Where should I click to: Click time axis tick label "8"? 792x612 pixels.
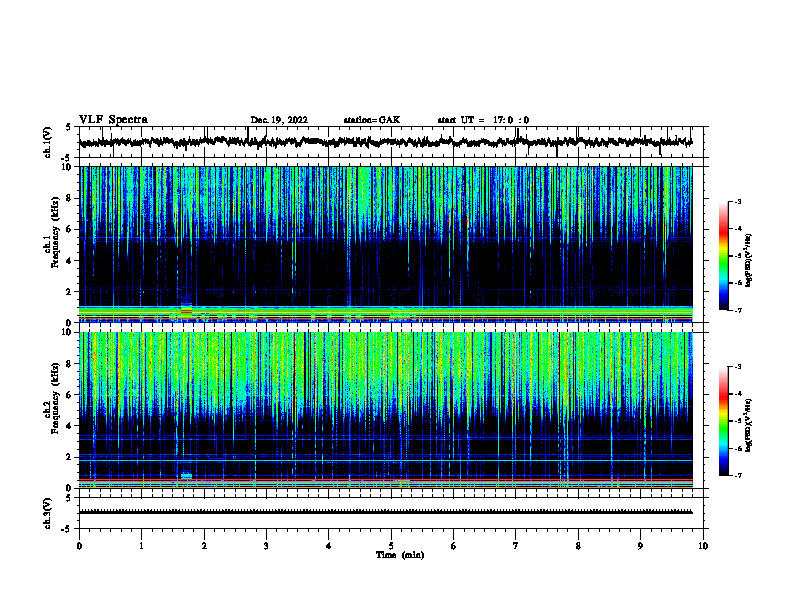[578, 546]
